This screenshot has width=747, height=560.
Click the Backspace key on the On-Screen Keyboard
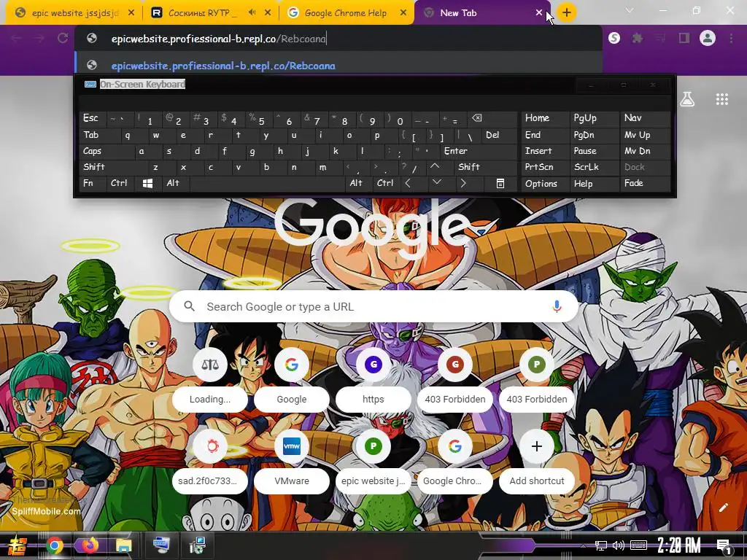tap(493, 118)
